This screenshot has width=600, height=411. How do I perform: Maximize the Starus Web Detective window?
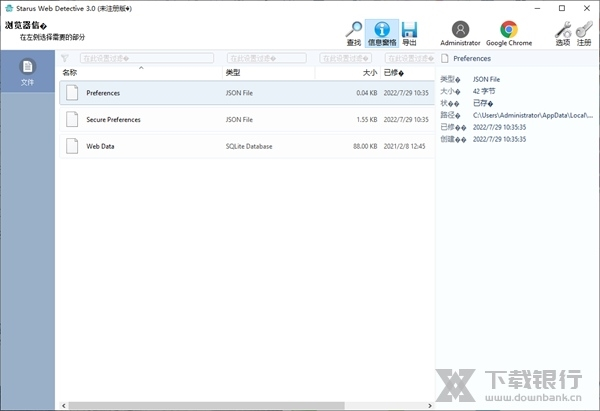[562, 8]
